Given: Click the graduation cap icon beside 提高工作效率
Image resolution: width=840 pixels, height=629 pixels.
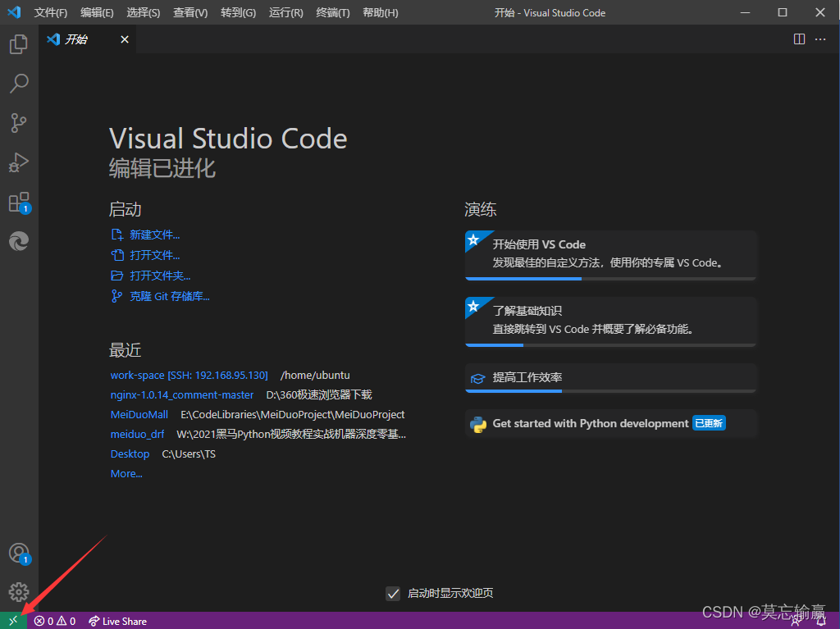Looking at the screenshot, I should 477,378.
